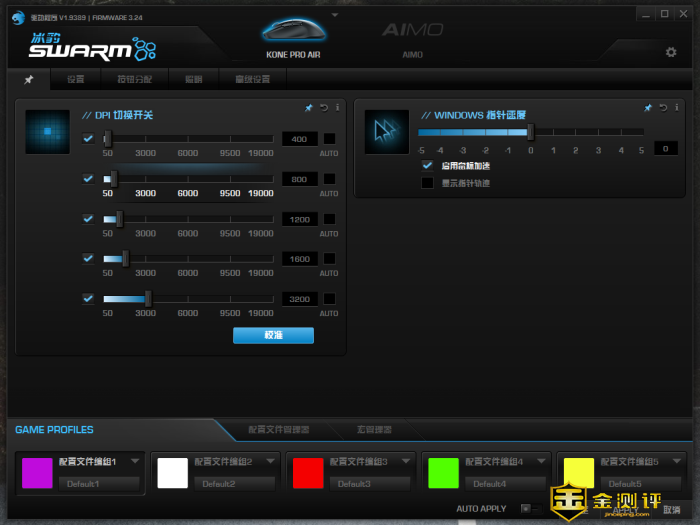The image size is (700, 525).
Task: Switch to the 按键分配 tab
Action: coord(135,79)
